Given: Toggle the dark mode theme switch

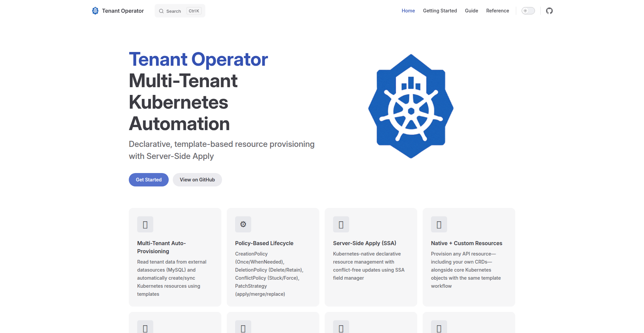Looking at the screenshot, I should (528, 11).
